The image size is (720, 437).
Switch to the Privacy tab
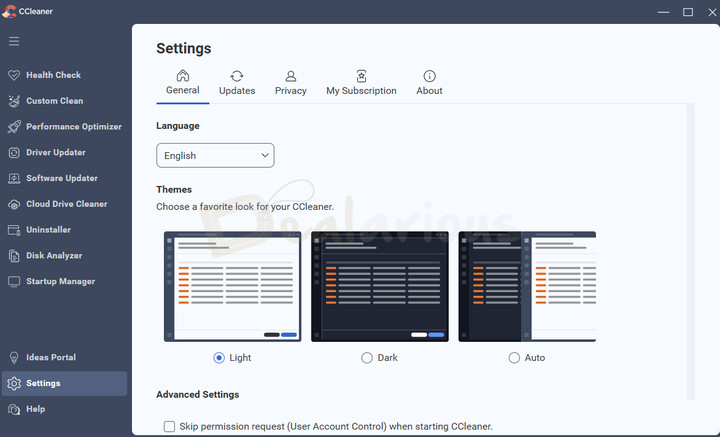pos(290,83)
